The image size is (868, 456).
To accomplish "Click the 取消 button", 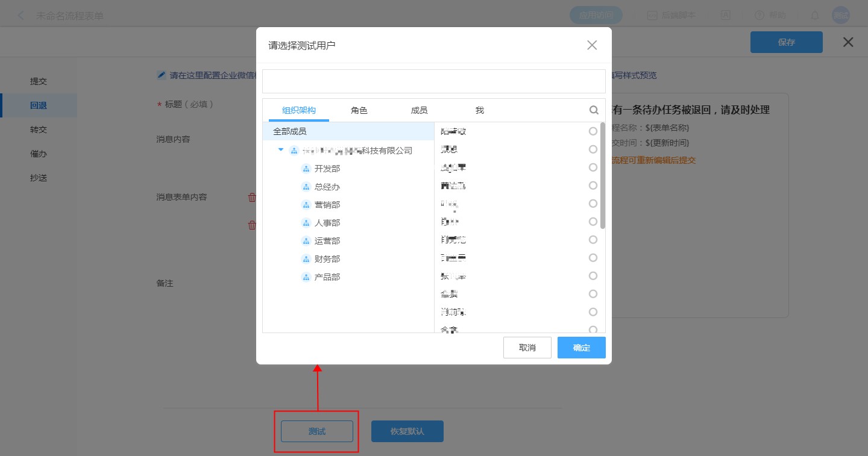I will 527,348.
